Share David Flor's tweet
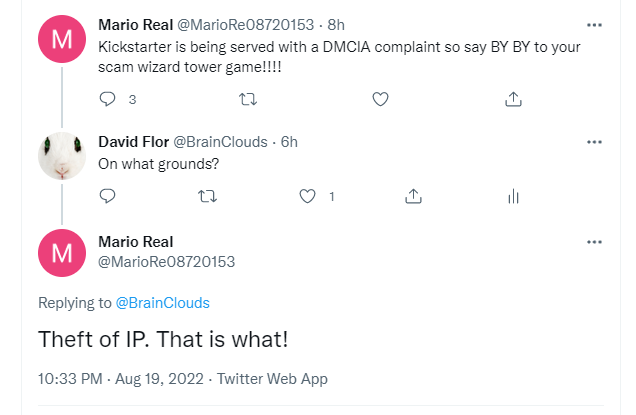 coord(412,197)
